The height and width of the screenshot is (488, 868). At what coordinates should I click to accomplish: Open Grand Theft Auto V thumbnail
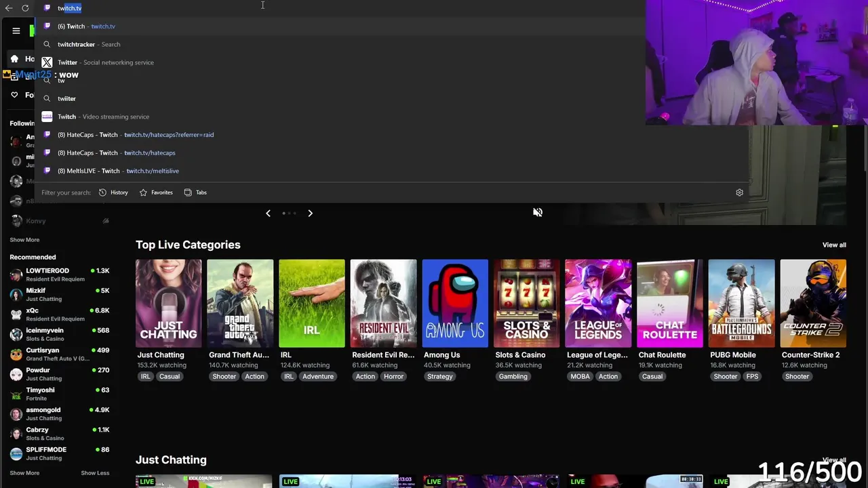(x=240, y=303)
